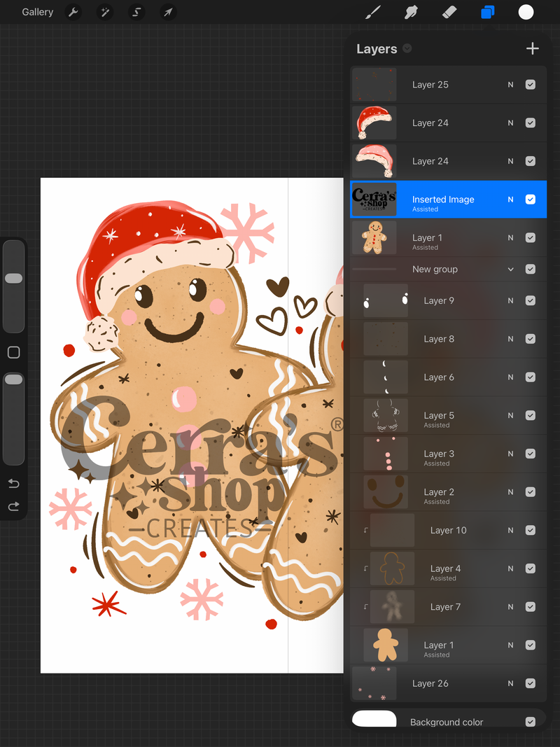Select the Eraser tool

coord(449,12)
